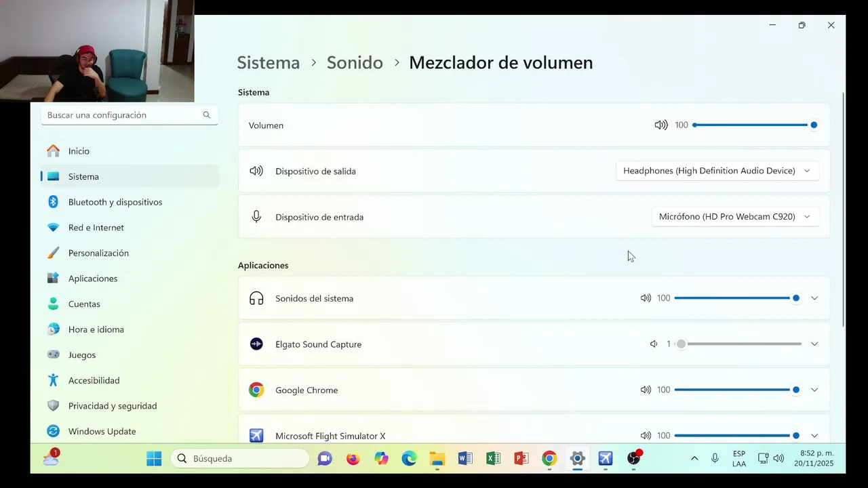Mute Google Chrome via the speaker icon
Screen dimensions: 868x488
[646, 390]
